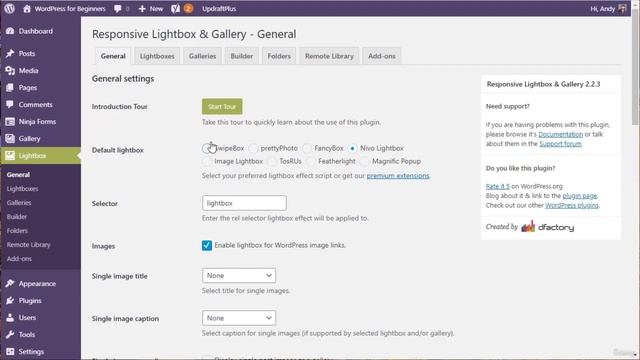Switch to the Remote Library tab
The image size is (640, 360).
click(329, 56)
